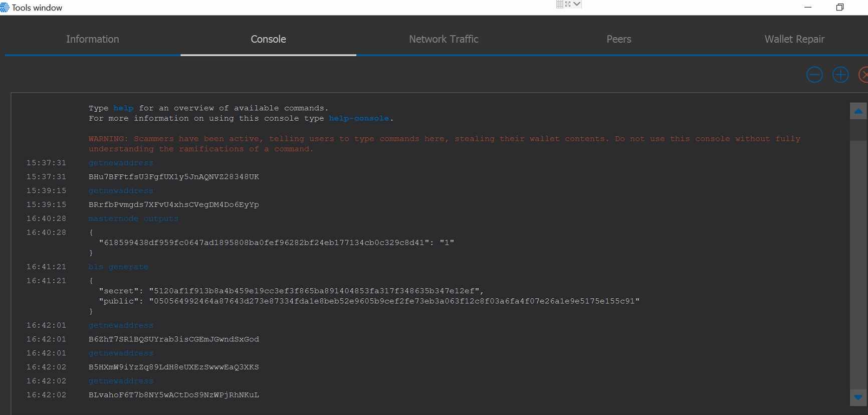Go to the Peers tab
This screenshot has height=415, width=868.
point(619,39)
